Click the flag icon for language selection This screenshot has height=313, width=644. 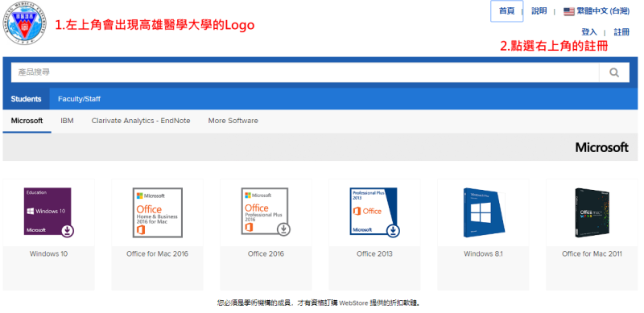pos(569,11)
